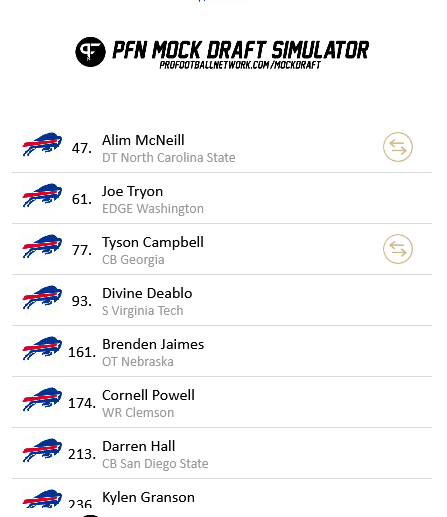Image resolution: width=447 pixels, height=517 pixels.
Task: Select player name Cornell Powell
Action: coord(148,395)
